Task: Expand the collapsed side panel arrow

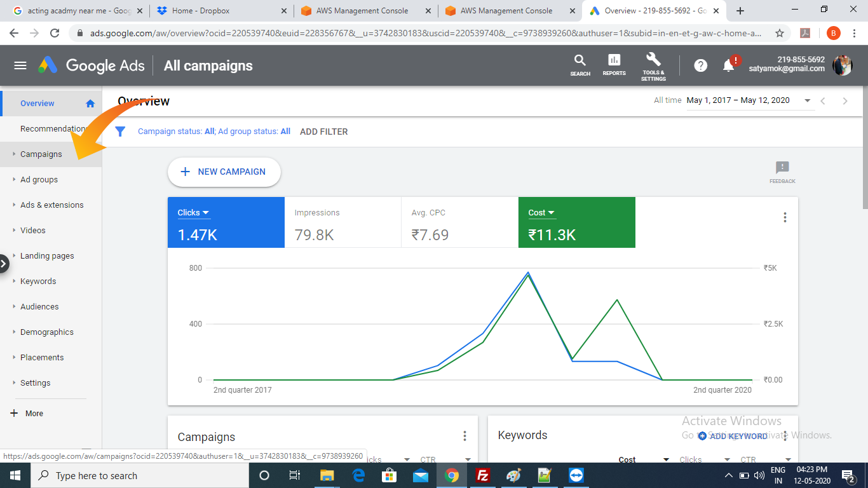Action: 4,263
